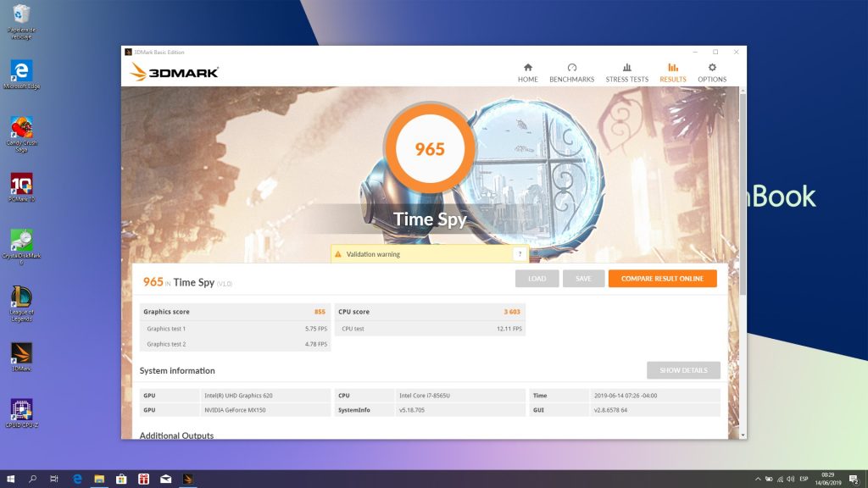Open Microsoft Store from the taskbar
868x488 pixels.
point(121,479)
